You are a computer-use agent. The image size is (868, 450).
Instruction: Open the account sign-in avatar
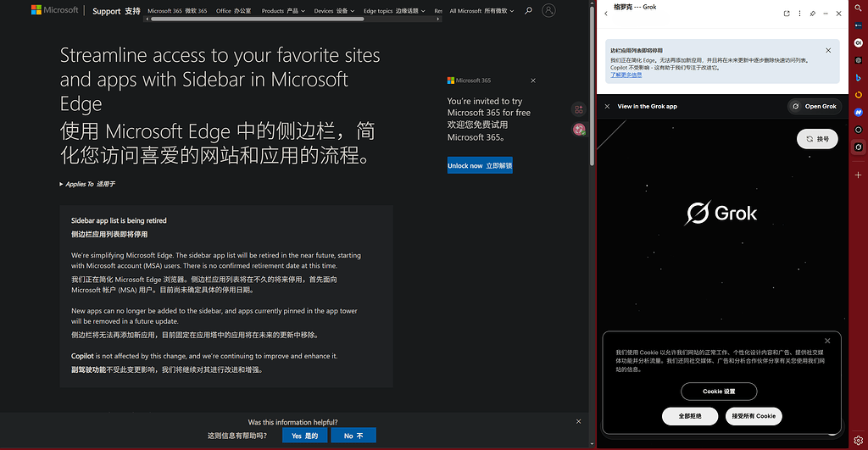pos(548,10)
